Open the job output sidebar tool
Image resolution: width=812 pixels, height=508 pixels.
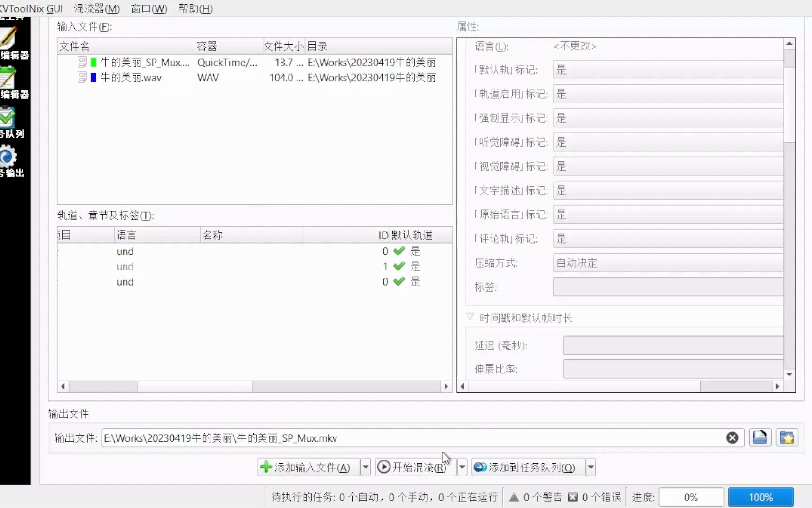12,161
